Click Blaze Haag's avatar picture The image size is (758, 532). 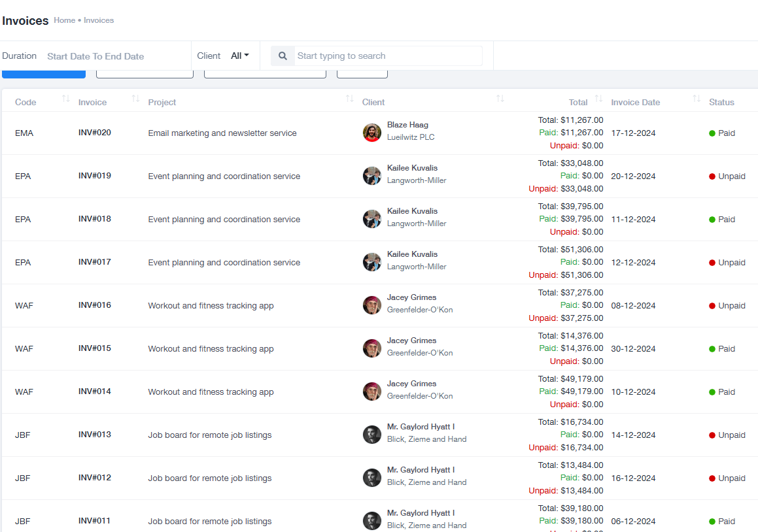(x=371, y=133)
